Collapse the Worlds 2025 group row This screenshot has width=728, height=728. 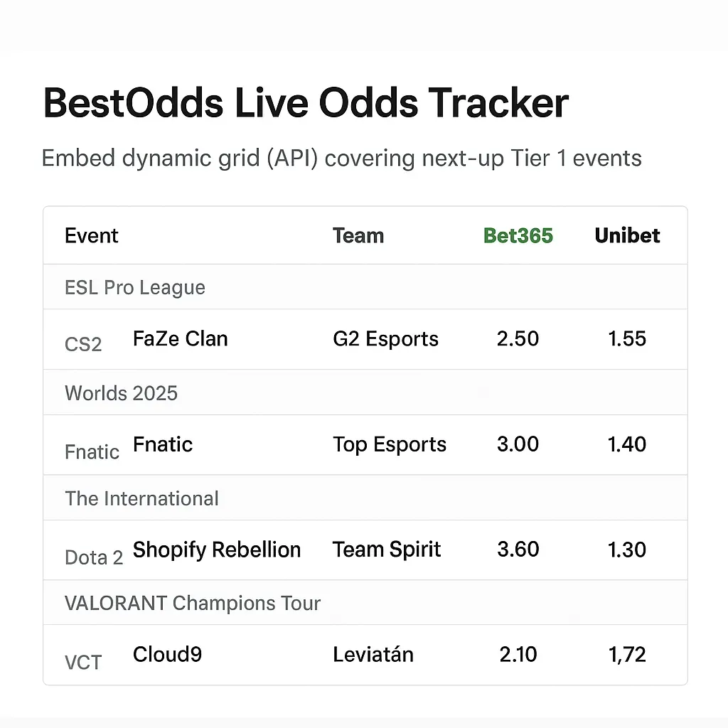(x=122, y=393)
